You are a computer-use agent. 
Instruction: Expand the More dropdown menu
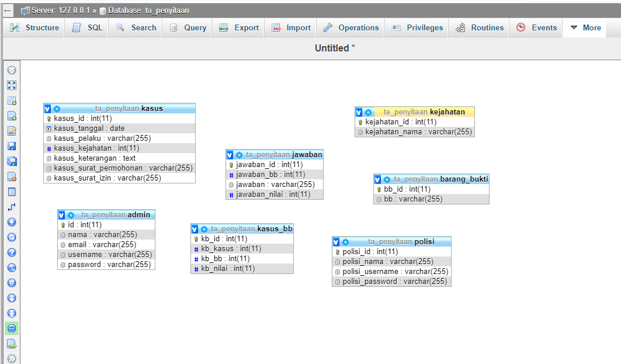pyautogui.click(x=585, y=27)
